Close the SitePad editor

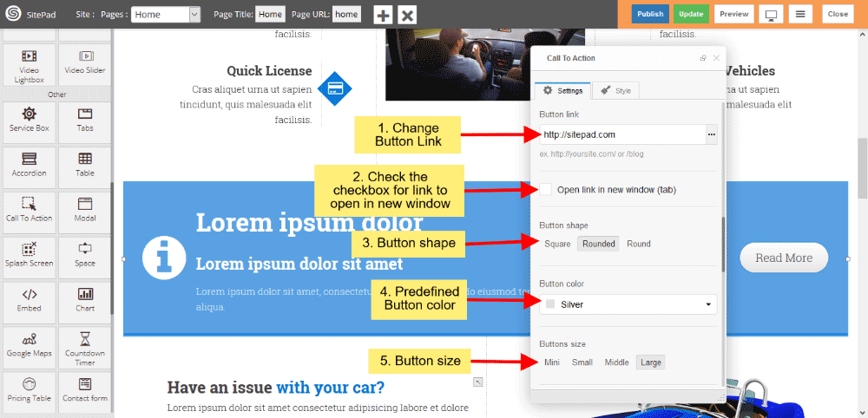pyautogui.click(x=838, y=14)
